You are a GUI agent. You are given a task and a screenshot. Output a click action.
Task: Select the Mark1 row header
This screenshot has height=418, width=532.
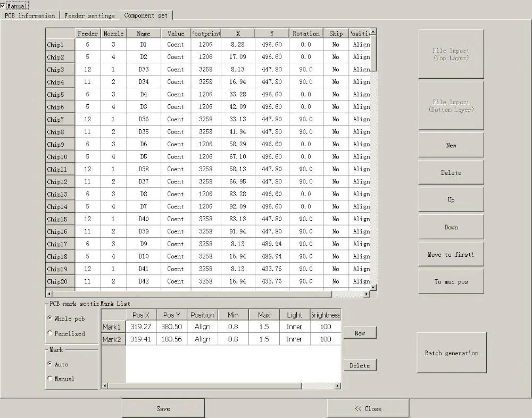(x=113, y=327)
